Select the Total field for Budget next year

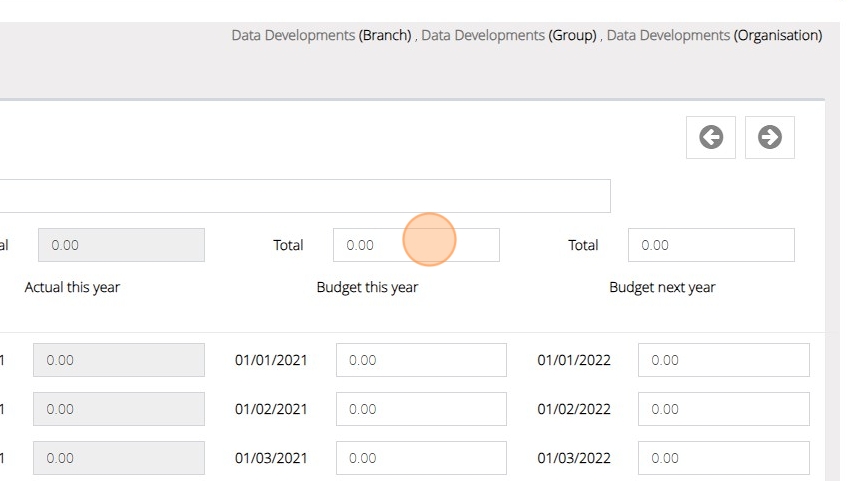(x=711, y=245)
